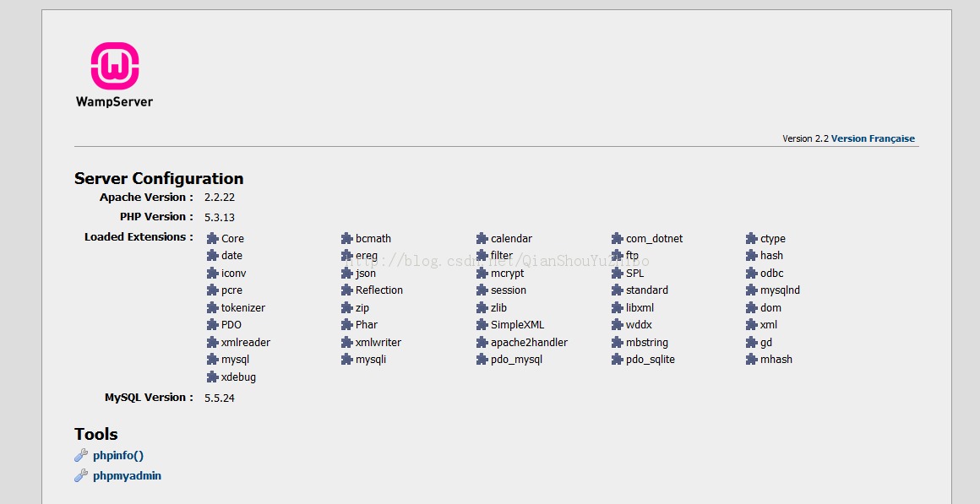Select the mysqli extension label
Screen dimensions: 980x504
(370, 360)
